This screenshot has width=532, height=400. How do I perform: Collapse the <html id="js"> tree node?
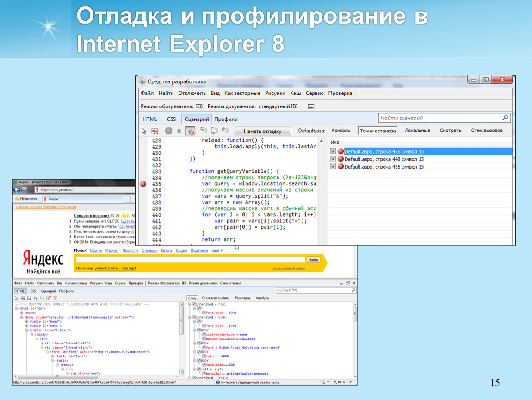click(x=17, y=309)
